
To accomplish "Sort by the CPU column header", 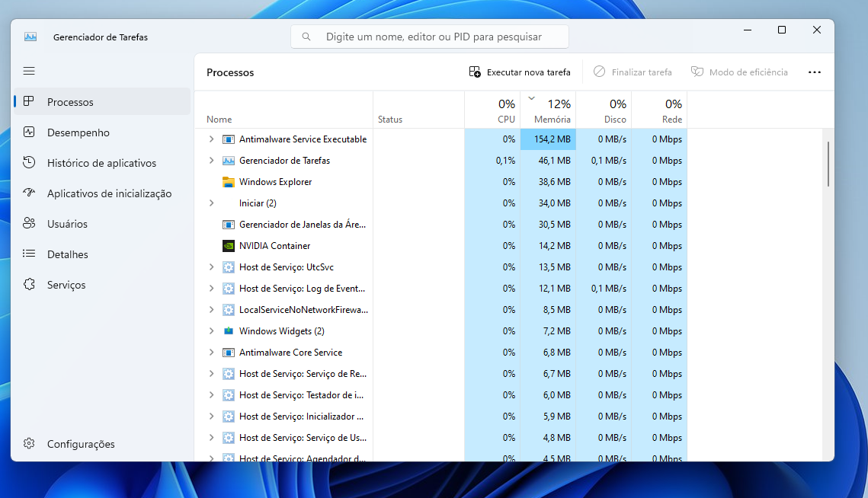I will [x=492, y=110].
